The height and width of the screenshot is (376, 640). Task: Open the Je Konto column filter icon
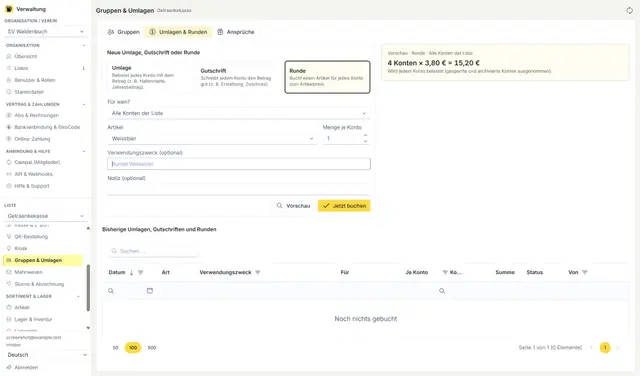click(x=445, y=272)
